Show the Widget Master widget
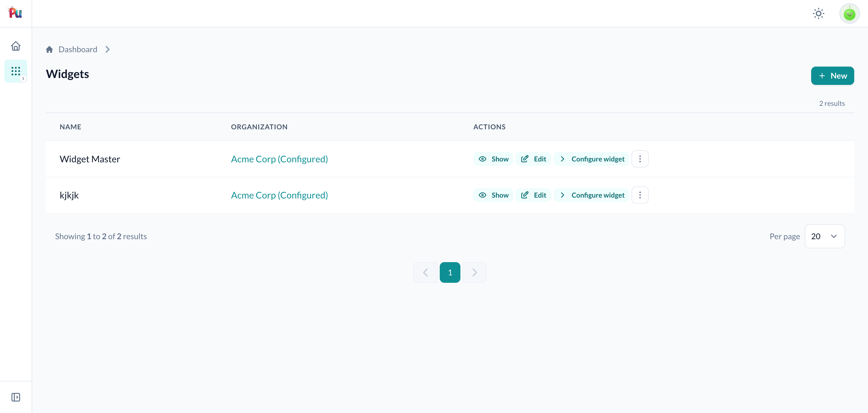868x413 pixels. point(493,159)
